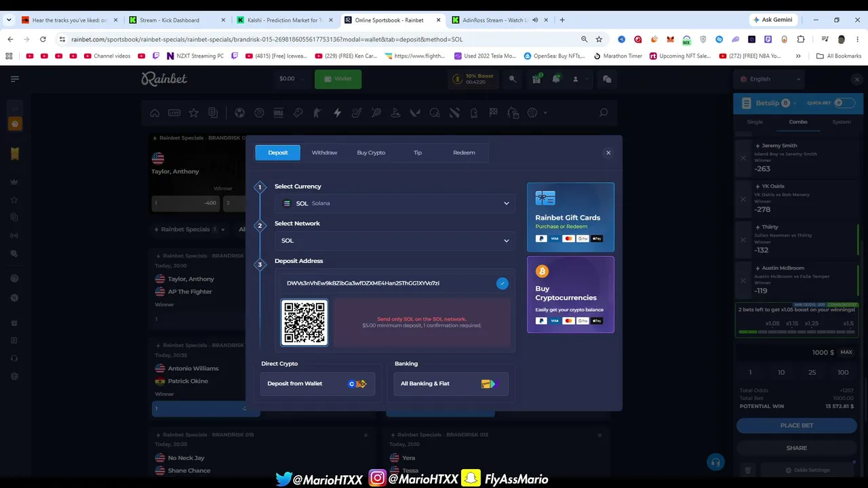
Task: Click the Solana deposit address text
Action: coord(363,283)
